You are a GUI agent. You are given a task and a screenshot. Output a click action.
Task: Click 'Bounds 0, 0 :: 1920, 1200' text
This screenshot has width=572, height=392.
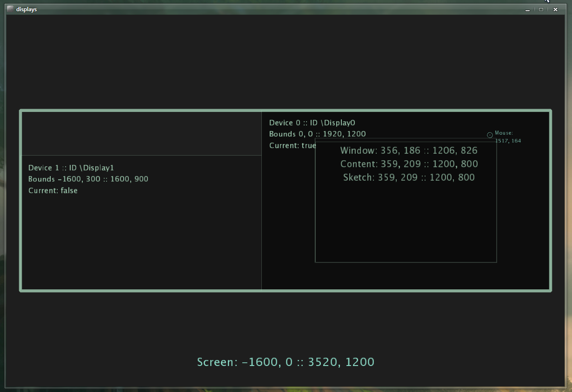pos(318,134)
